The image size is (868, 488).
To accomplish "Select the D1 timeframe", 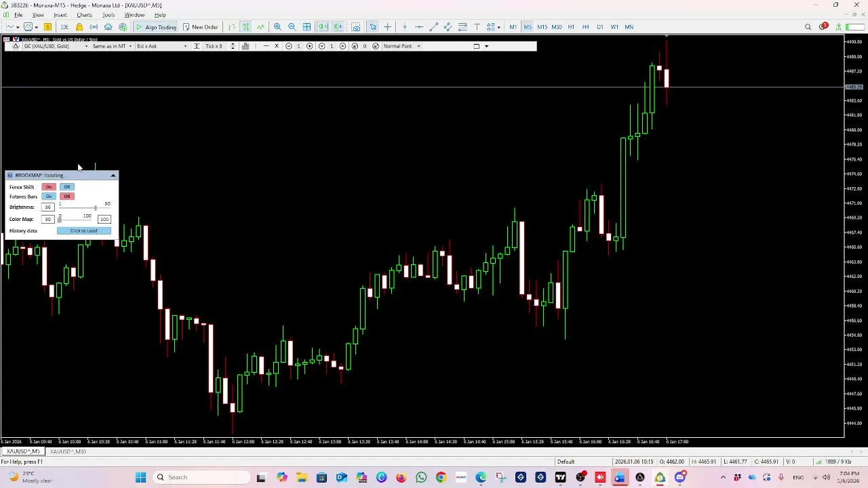I will pyautogui.click(x=599, y=27).
